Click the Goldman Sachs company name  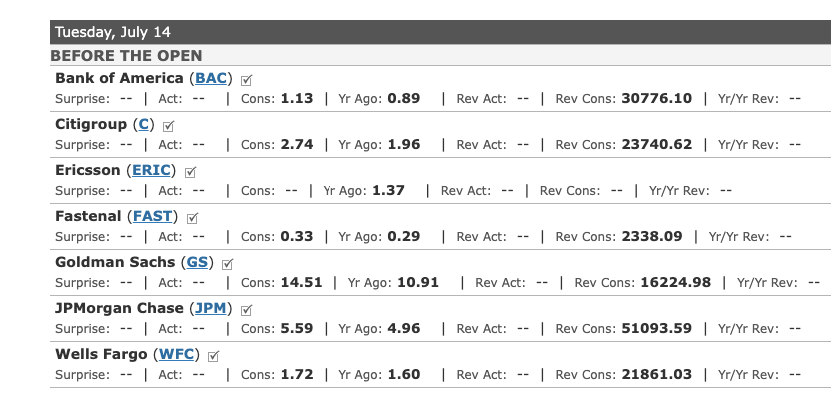(x=115, y=262)
